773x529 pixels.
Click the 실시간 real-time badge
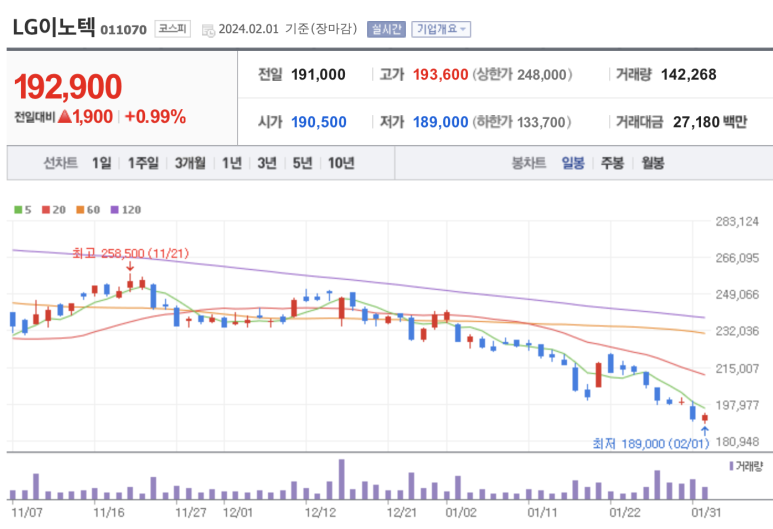click(x=386, y=29)
